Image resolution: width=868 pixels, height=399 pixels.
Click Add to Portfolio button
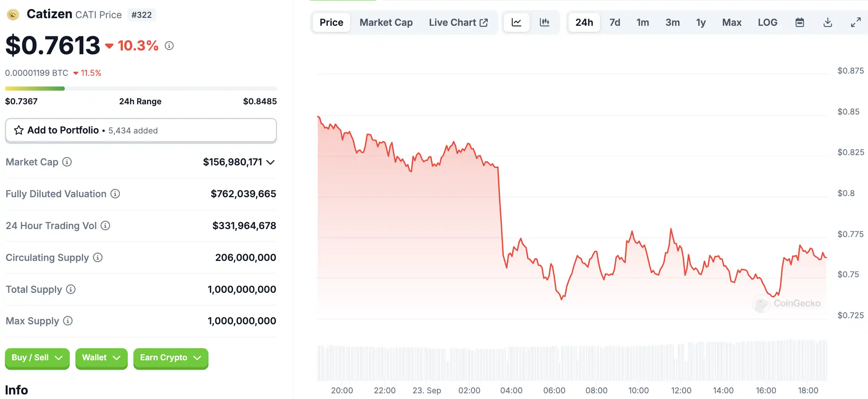pos(141,130)
